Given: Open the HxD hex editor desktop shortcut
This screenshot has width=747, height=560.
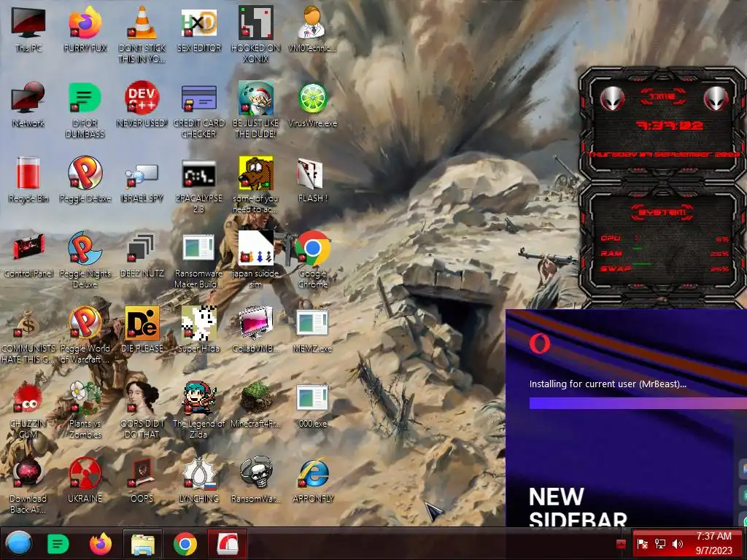Looking at the screenshot, I should click(198, 29).
